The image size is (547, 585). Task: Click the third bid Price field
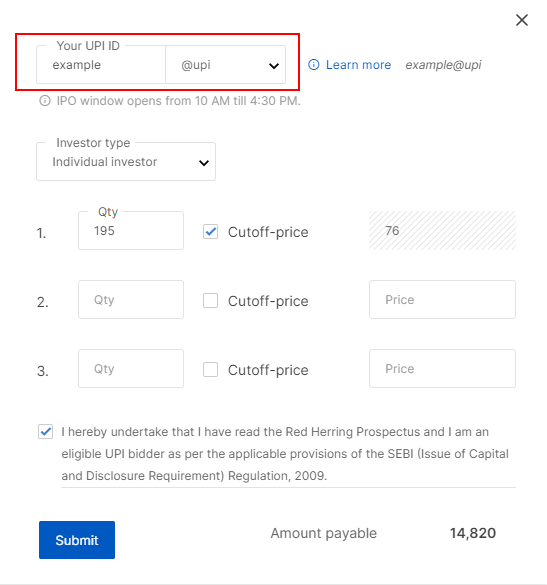tap(443, 369)
